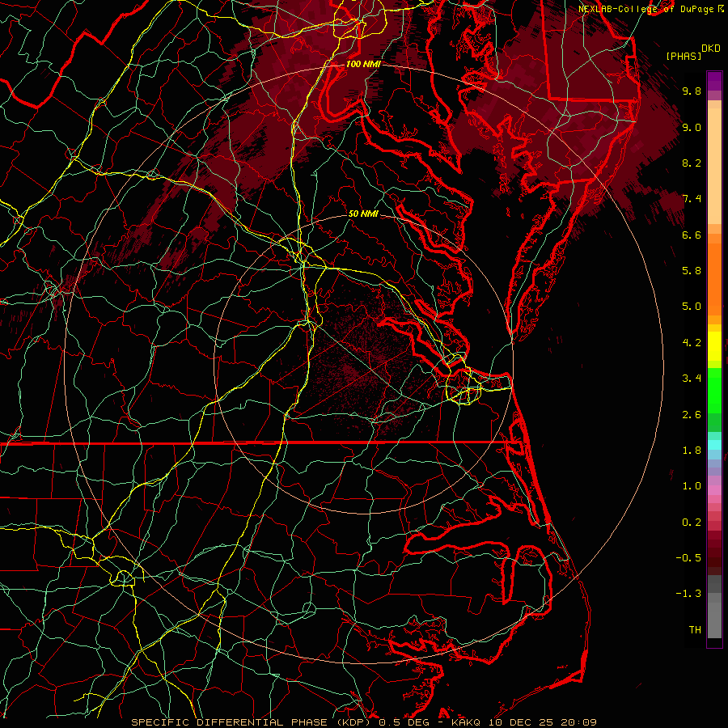Click the 6.6 legend value
This screenshot has height=728, width=728.
click(692, 235)
